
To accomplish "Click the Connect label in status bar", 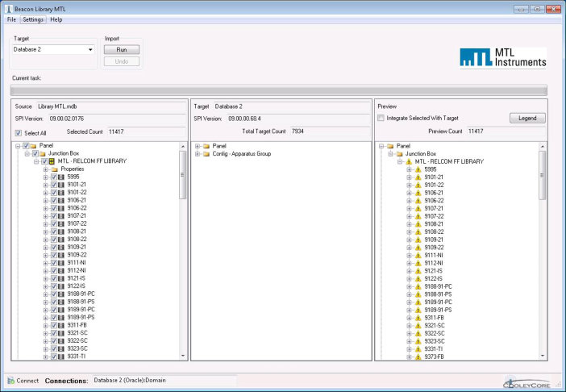I will [27, 381].
